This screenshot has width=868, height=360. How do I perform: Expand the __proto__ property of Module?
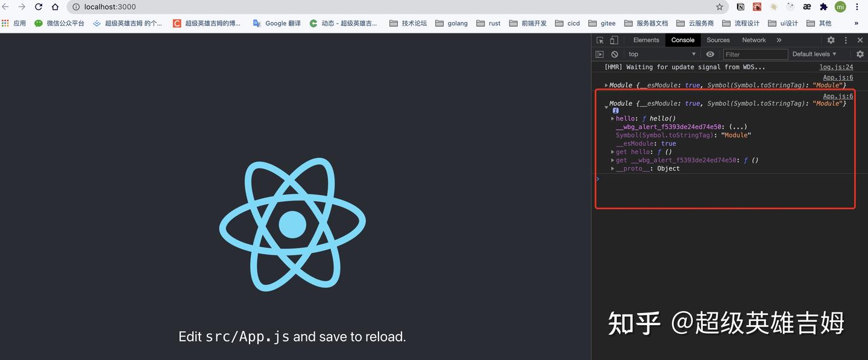613,169
